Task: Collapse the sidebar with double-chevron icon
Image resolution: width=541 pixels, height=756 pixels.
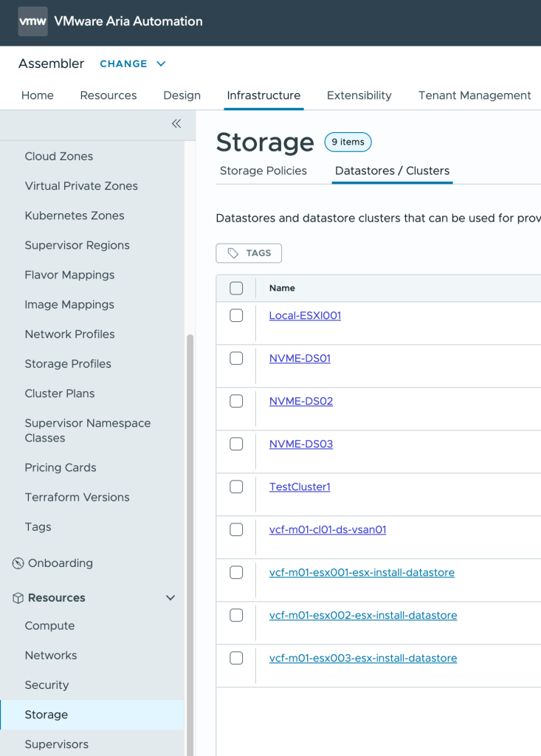Action: coord(176,124)
